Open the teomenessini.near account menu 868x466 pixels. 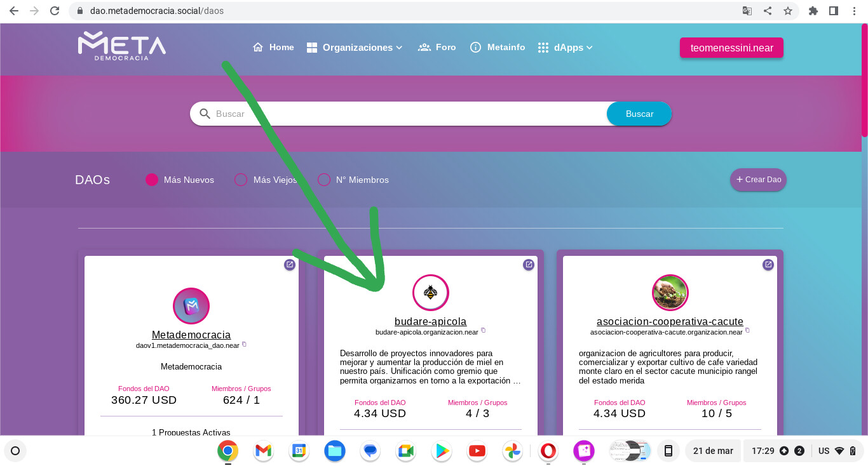[731, 48]
